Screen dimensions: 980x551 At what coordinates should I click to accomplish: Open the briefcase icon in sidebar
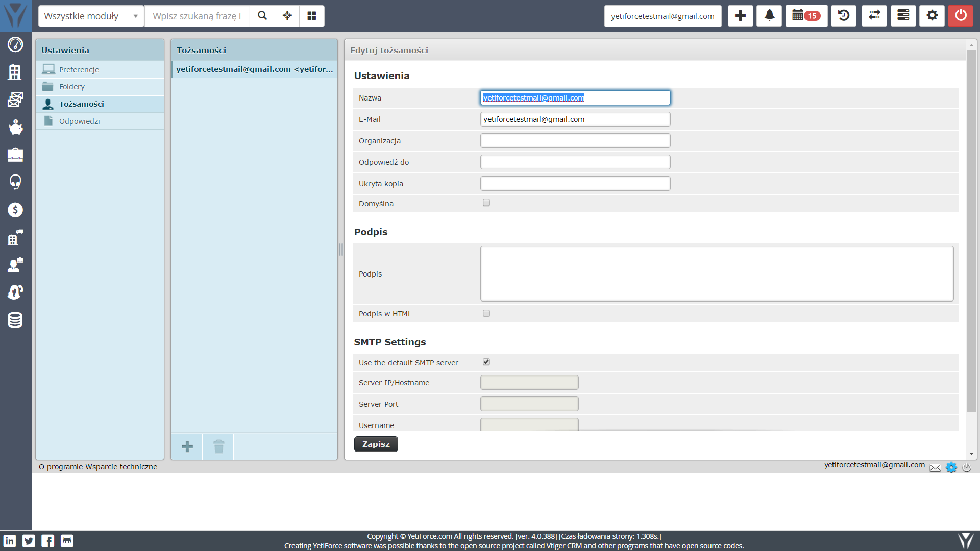pyautogui.click(x=15, y=155)
